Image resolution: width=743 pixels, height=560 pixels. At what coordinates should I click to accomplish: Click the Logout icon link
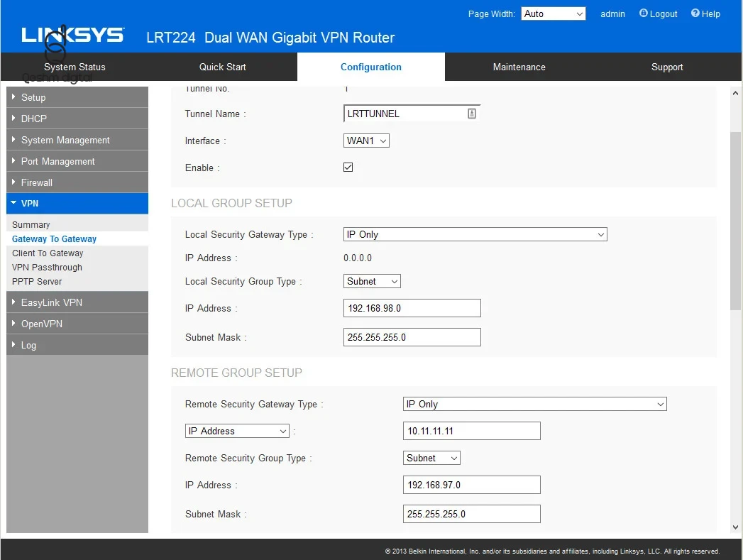click(x=658, y=13)
